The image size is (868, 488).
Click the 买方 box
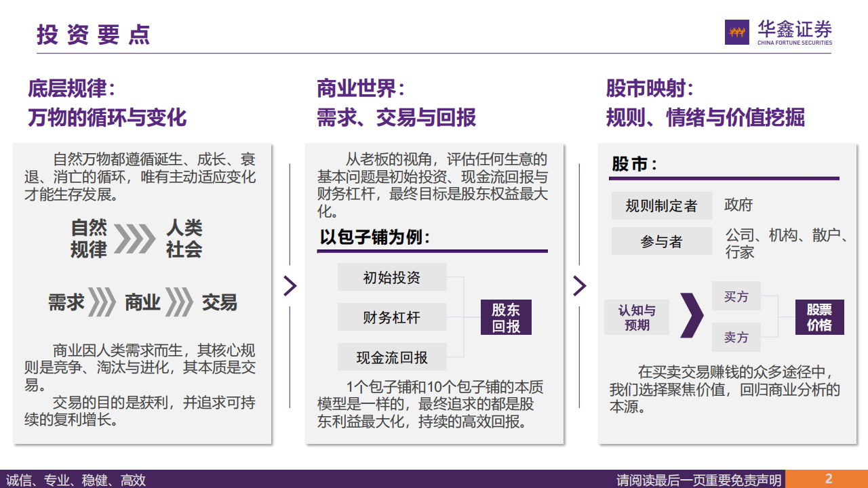736,296
